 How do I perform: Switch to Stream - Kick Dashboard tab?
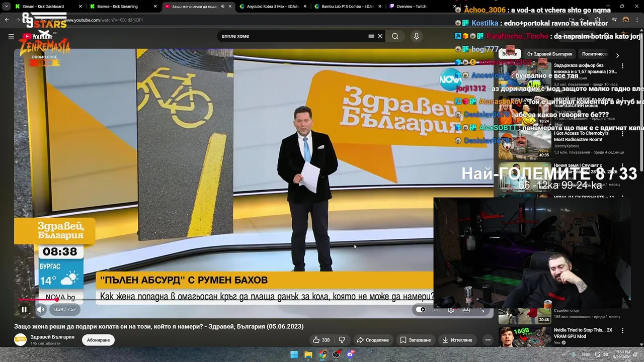click(43, 7)
